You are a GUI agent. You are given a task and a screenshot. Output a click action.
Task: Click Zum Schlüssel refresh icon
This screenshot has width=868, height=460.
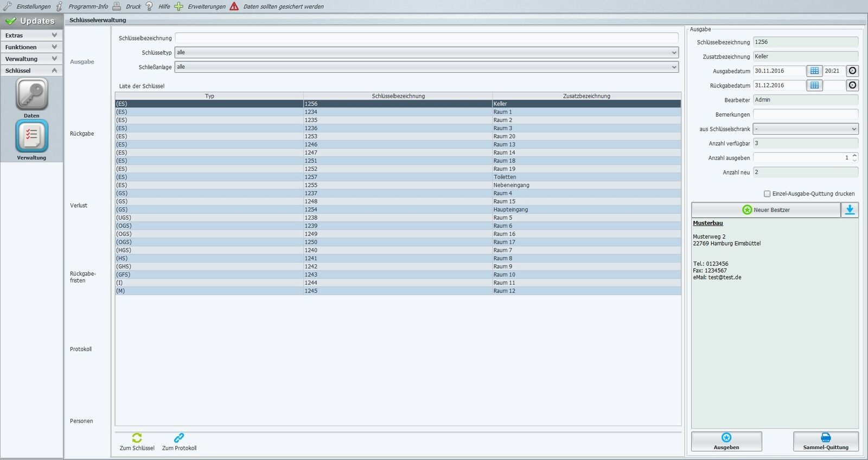tap(137, 437)
